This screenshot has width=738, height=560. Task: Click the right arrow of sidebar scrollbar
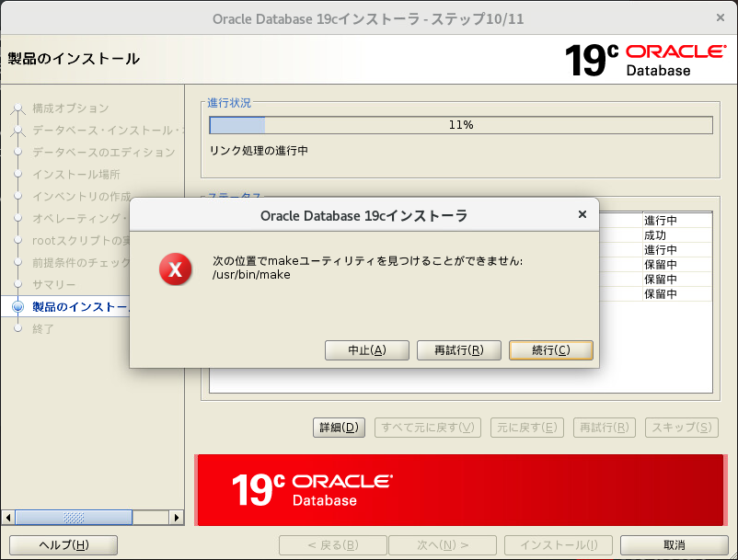click(x=176, y=518)
